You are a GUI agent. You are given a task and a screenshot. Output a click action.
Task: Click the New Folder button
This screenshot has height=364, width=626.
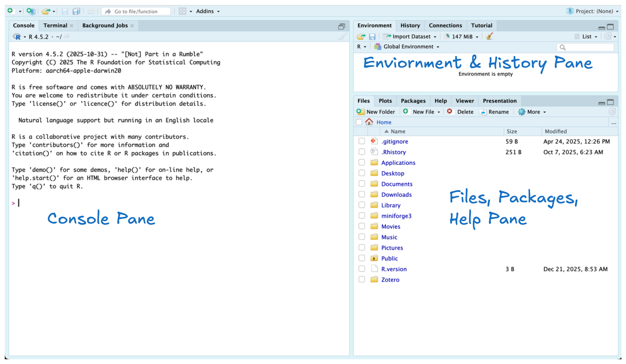coord(376,112)
